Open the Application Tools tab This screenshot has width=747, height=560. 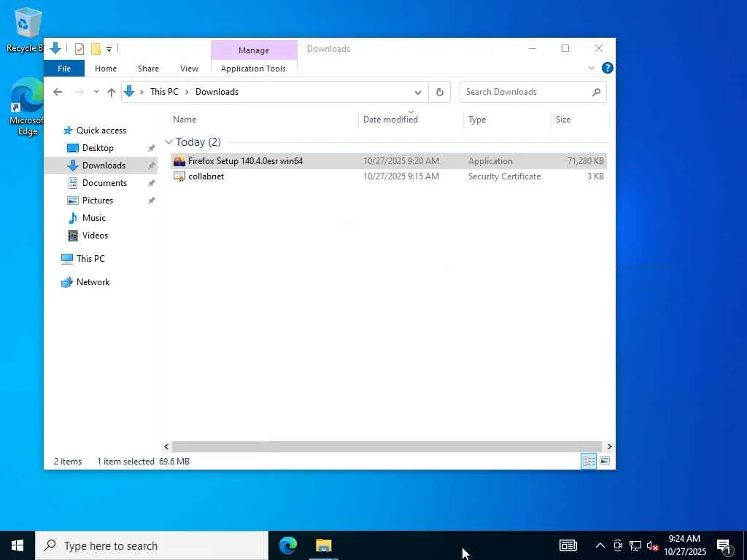point(253,69)
